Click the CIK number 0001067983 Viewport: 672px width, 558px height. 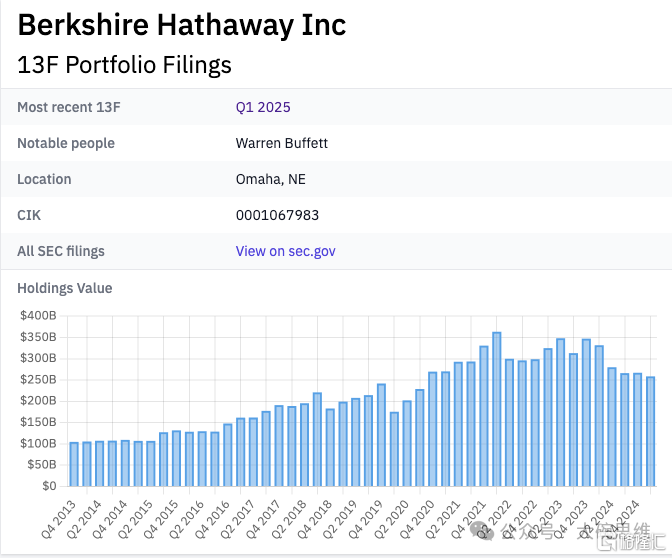pos(277,215)
